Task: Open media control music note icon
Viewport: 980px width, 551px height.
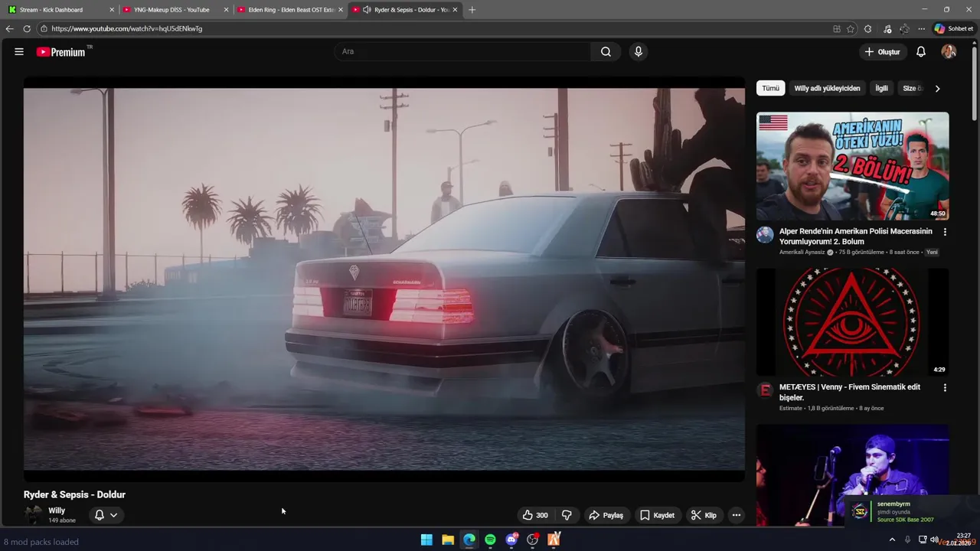Action: point(887,29)
